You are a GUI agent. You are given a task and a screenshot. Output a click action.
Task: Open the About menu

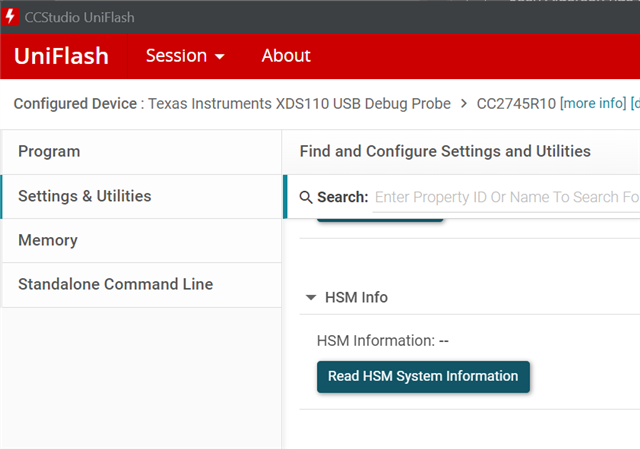point(286,56)
